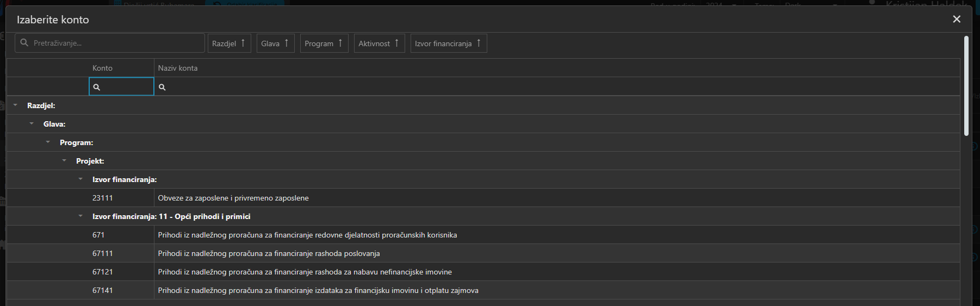Collapse the Razdjel group row
This screenshot has height=306, width=980.
[x=15, y=105]
